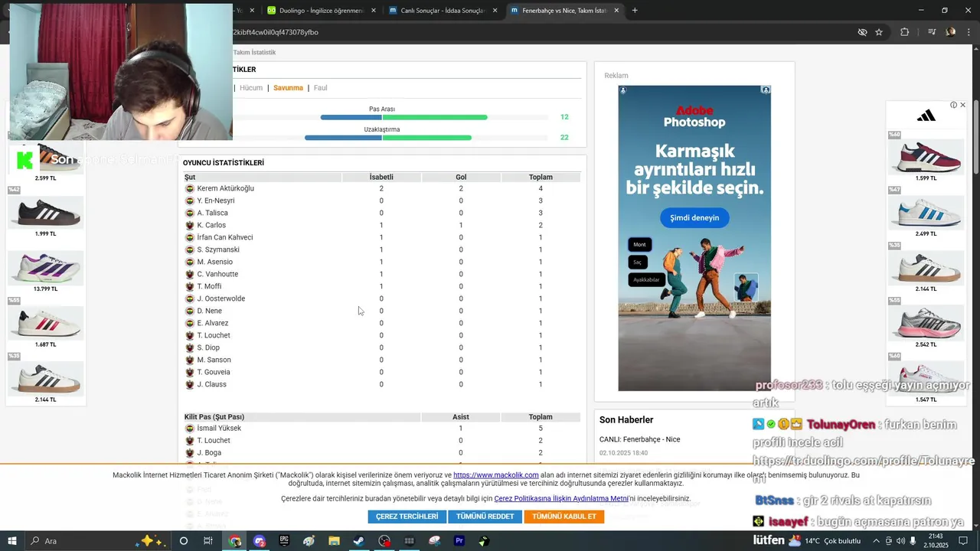Open Epic Games Launcher from the taskbar

284,541
